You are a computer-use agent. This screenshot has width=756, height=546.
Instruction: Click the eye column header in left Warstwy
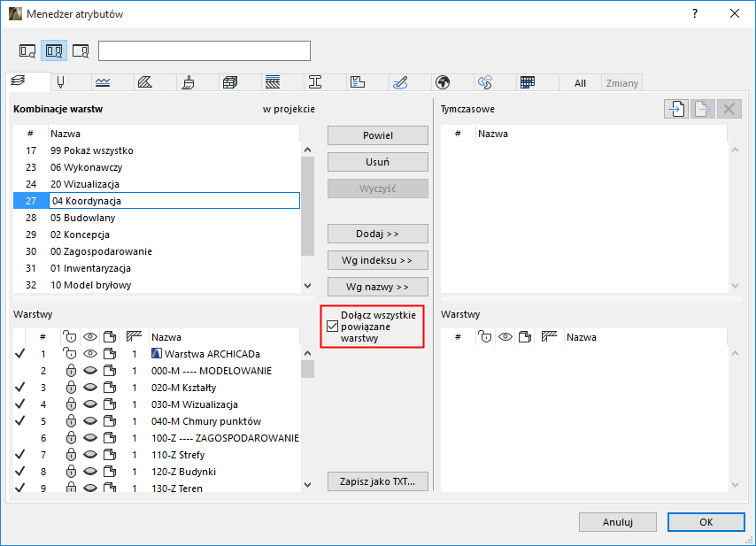tap(90, 336)
